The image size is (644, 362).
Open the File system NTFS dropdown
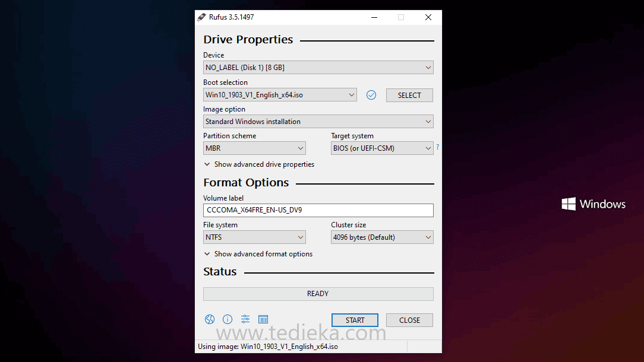(x=254, y=237)
